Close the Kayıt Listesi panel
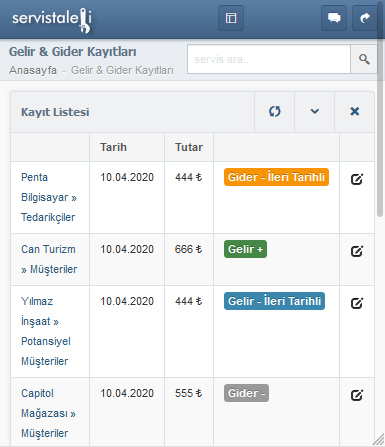This screenshot has height=447, width=385. 355,112
